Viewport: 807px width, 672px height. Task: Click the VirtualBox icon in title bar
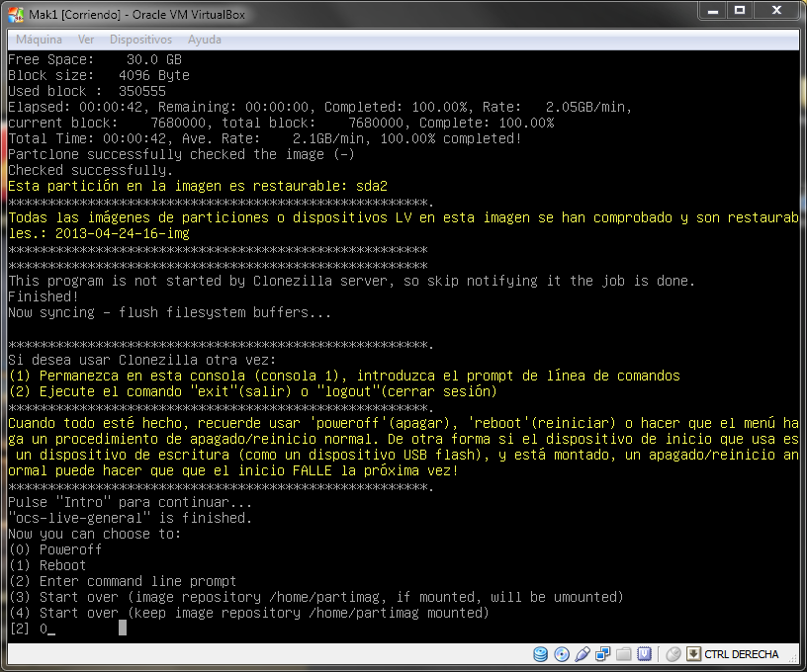point(16,15)
